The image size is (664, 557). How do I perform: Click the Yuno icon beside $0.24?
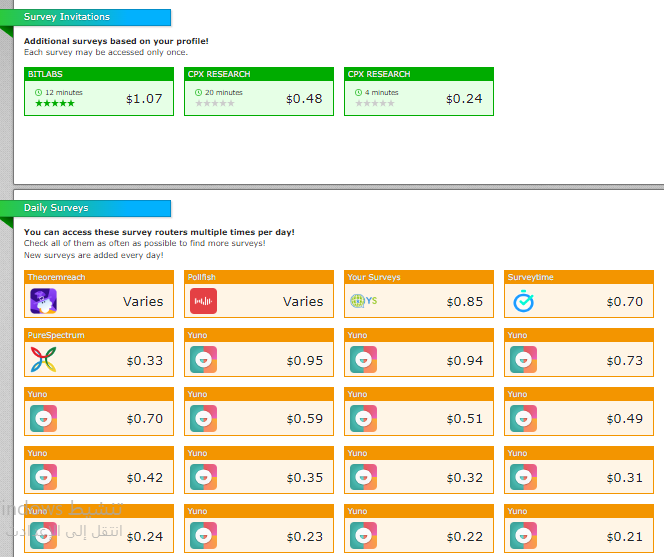pyautogui.click(x=43, y=535)
